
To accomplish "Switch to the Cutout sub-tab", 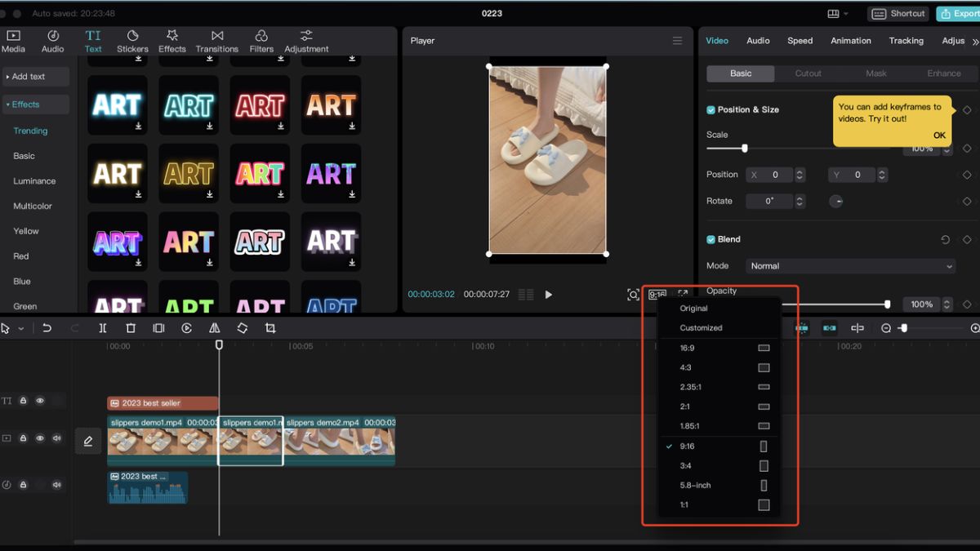I will [x=808, y=73].
